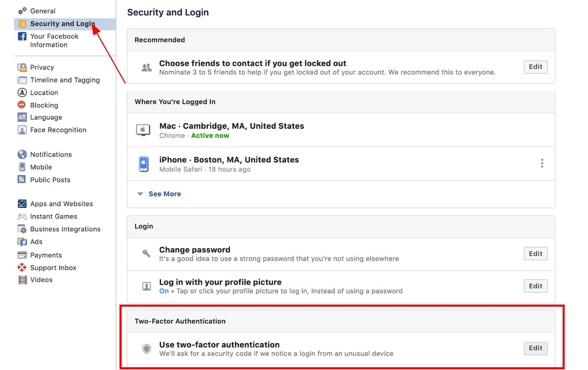Click the Face Recognition icon
This screenshot has width=588, height=370.
coord(22,130)
